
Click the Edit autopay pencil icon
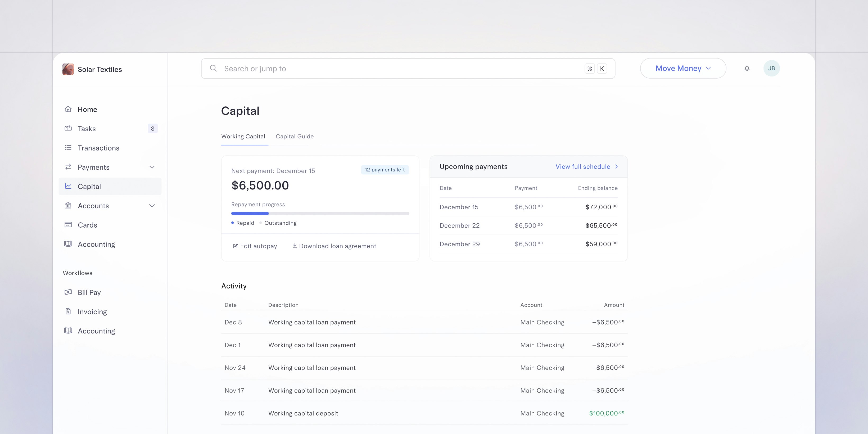tap(235, 246)
